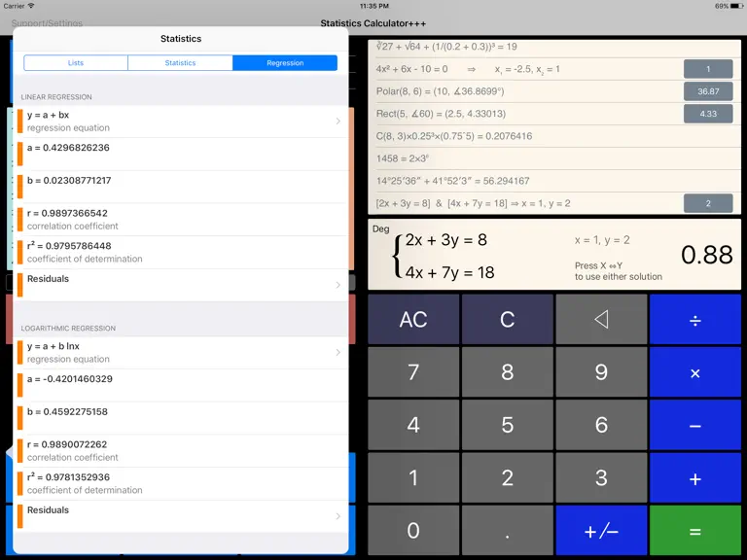
Task: Switch to the Statistics tab
Action: click(x=180, y=63)
